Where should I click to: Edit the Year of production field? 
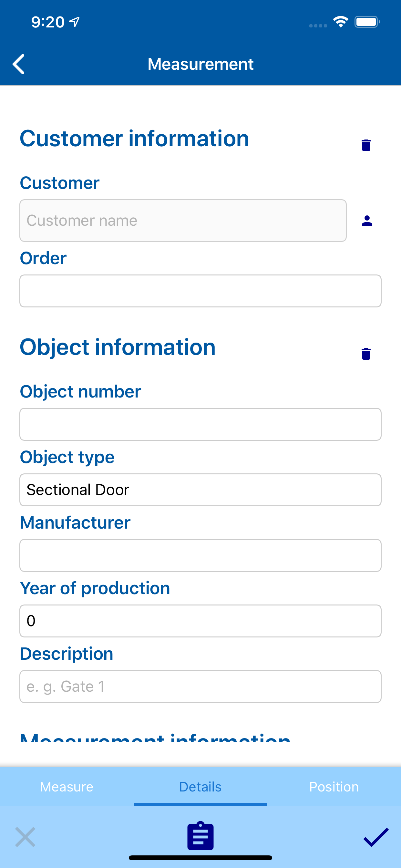click(x=200, y=621)
